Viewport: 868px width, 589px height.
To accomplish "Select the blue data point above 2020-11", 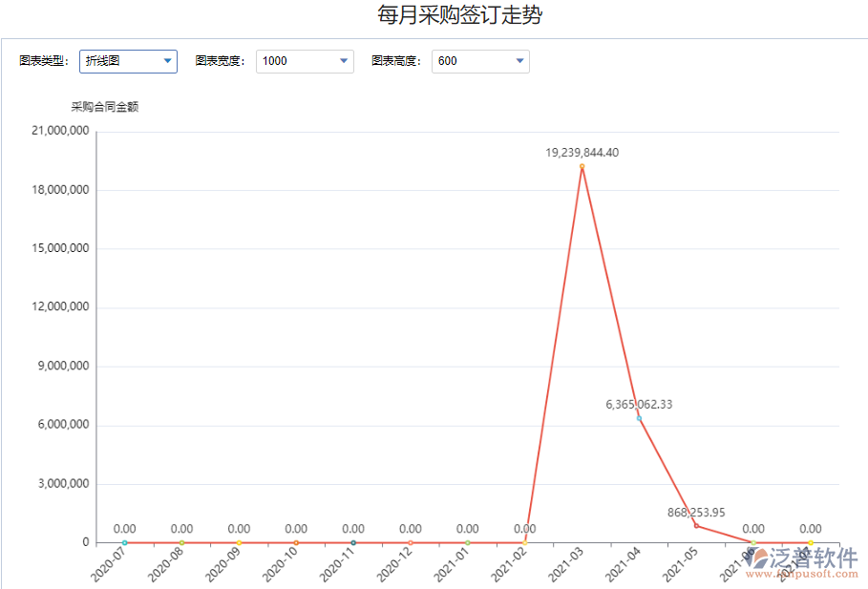I will pos(352,541).
